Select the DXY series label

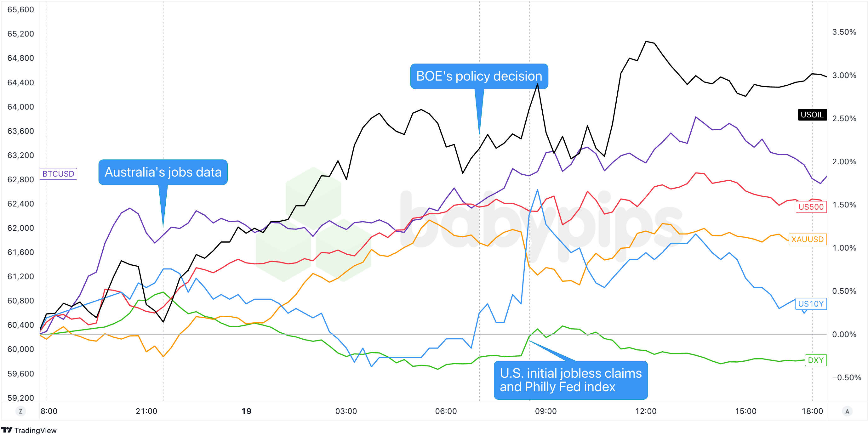coord(815,360)
